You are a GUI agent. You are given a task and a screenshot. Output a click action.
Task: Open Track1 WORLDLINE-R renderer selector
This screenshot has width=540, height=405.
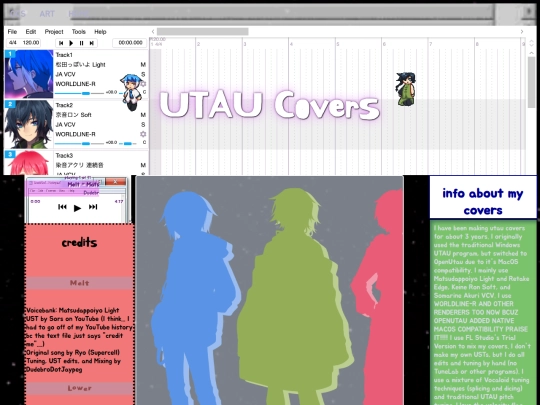75,84
